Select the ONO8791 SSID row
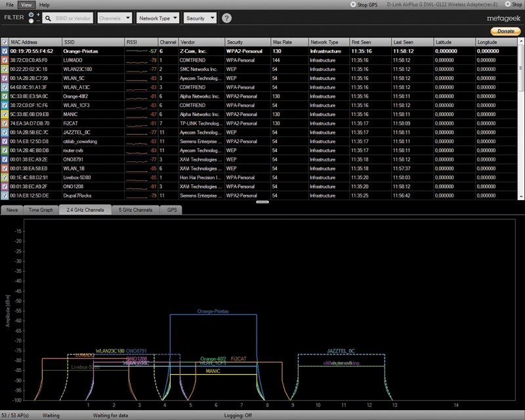Screen dimensions: 525x420 click(x=73, y=159)
